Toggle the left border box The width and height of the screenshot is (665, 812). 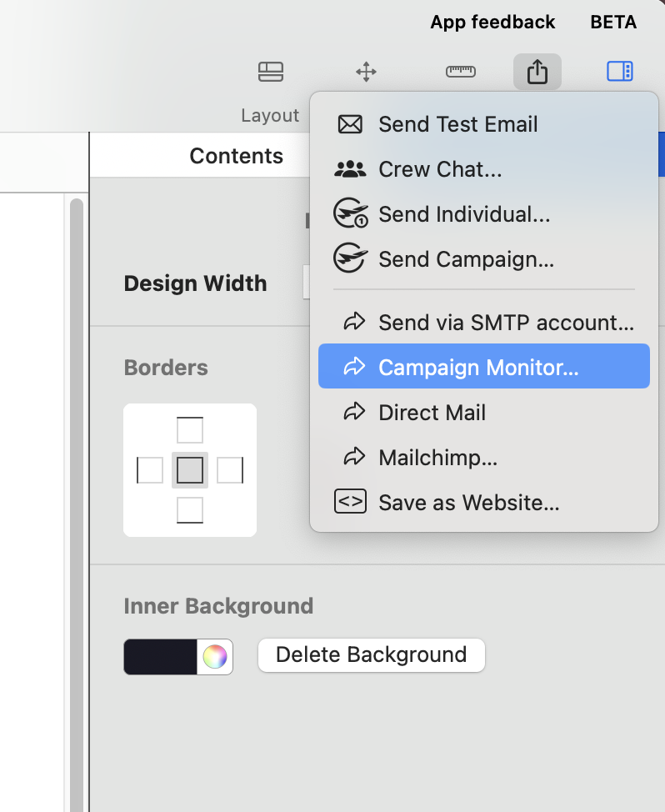point(149,470)
